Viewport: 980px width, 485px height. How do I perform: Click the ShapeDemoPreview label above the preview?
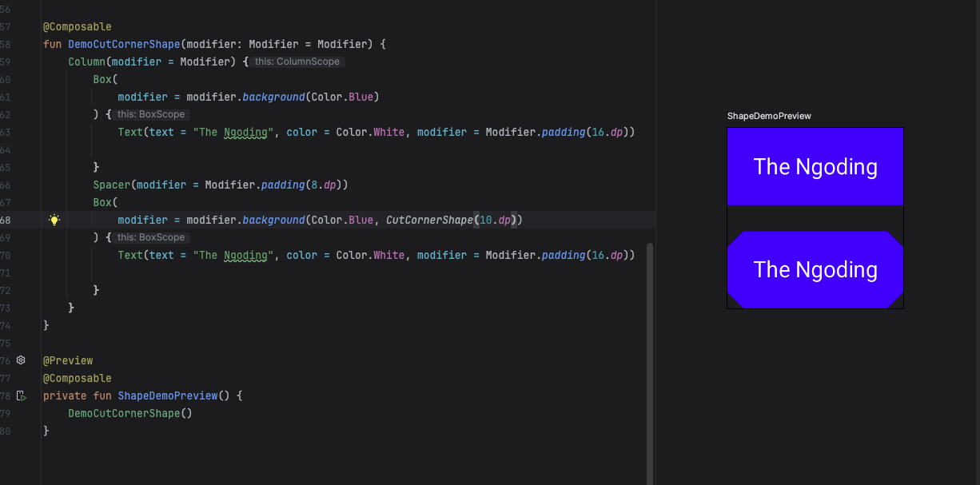coord(768,116)
